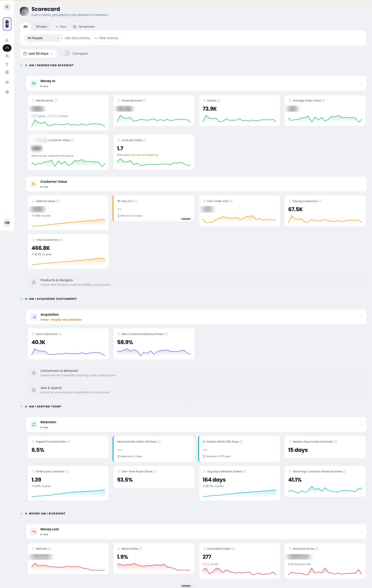The image size is (372, 588).
Task: Collapse the Money In group chevron
Action: pyautogui.click(x=361, y=83)
